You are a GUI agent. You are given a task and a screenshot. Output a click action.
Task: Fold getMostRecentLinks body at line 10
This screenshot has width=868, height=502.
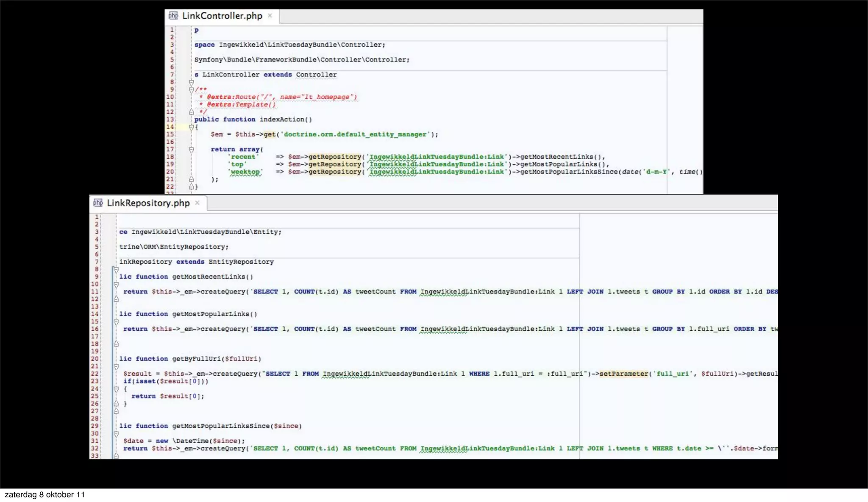(x=116, y=284)
